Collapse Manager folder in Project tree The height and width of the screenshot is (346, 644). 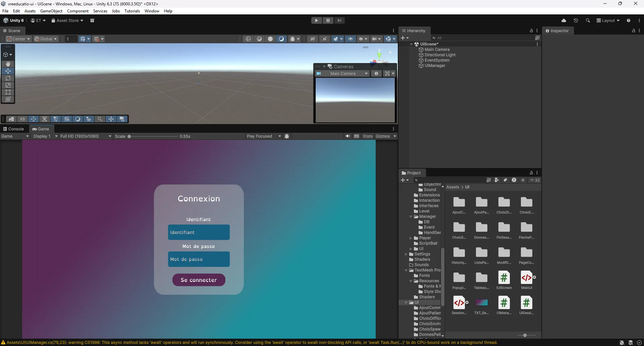click(411, 217)
